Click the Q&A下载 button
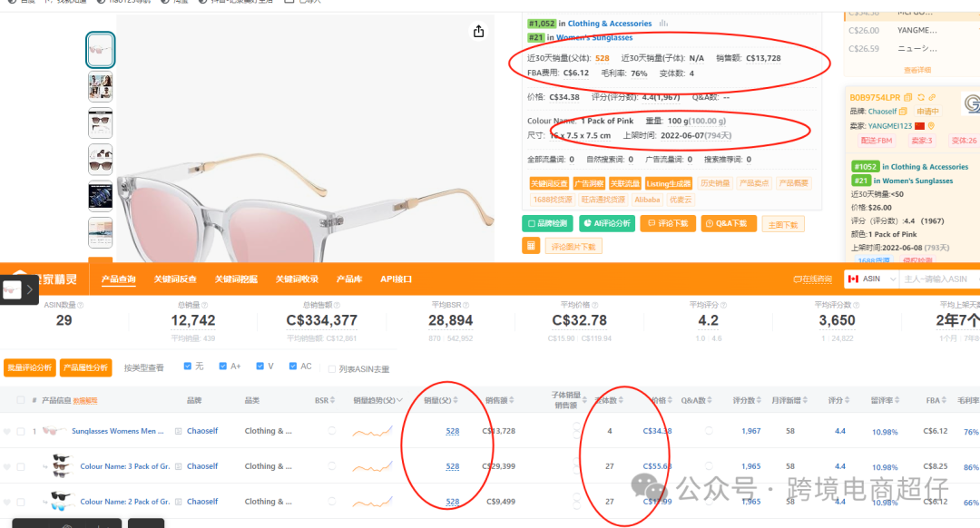Screen dimensions: 980x528 [x=729, y=223]
